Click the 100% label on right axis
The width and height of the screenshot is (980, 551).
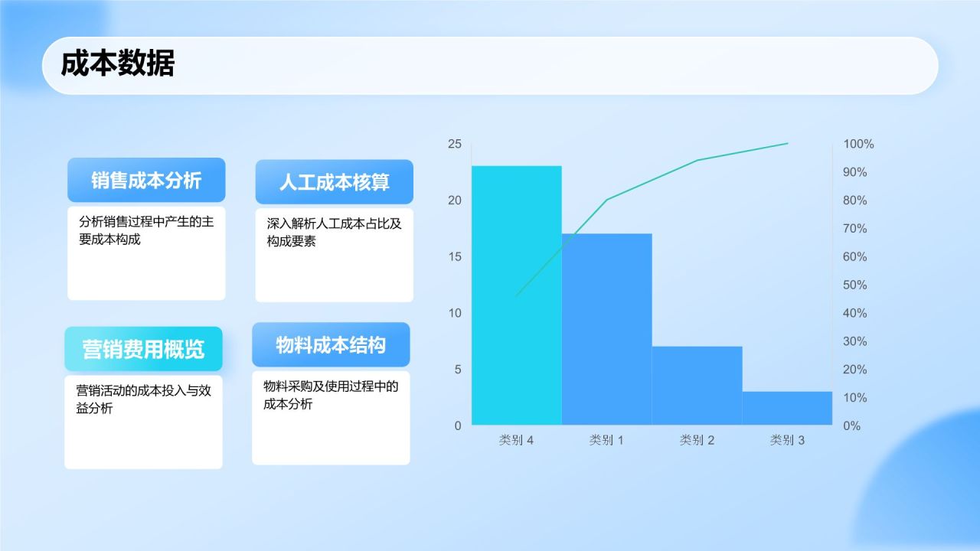(858, 144)
